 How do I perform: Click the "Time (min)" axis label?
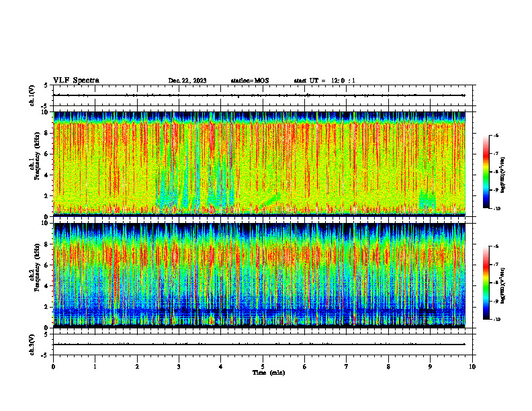(269, 373)
